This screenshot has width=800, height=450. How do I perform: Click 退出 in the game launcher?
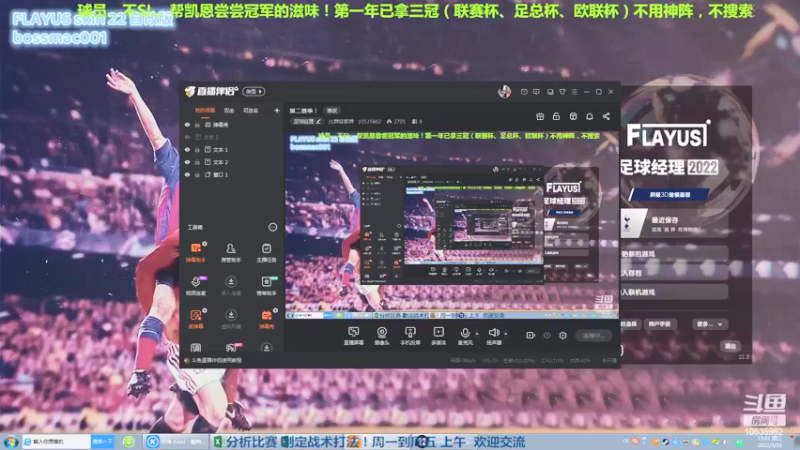730,346
